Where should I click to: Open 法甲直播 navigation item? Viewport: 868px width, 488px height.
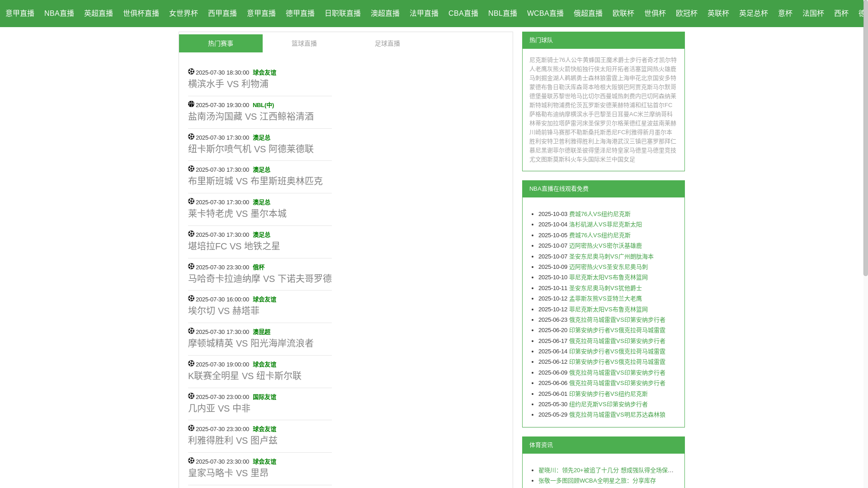click(x=424, y=14)
